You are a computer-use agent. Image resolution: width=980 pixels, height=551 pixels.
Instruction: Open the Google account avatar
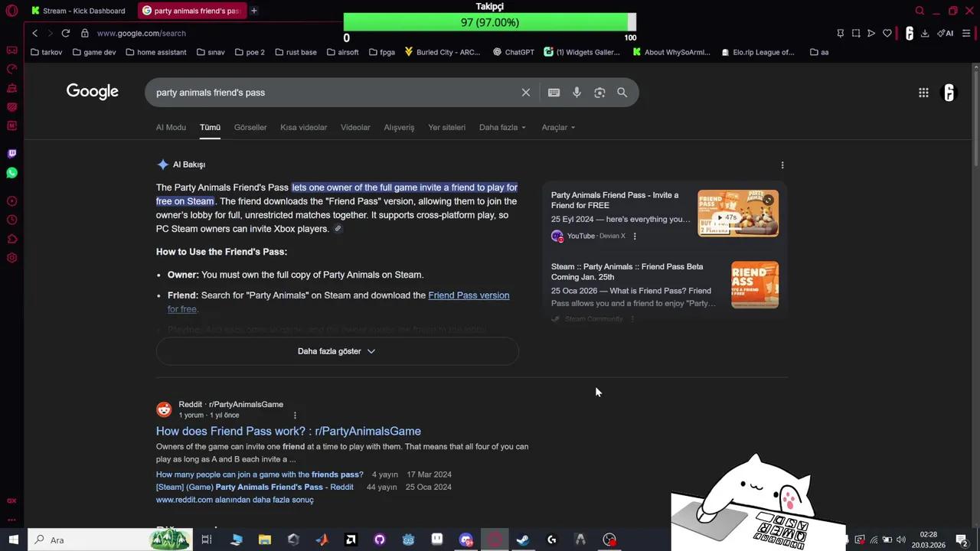point(949,93)
